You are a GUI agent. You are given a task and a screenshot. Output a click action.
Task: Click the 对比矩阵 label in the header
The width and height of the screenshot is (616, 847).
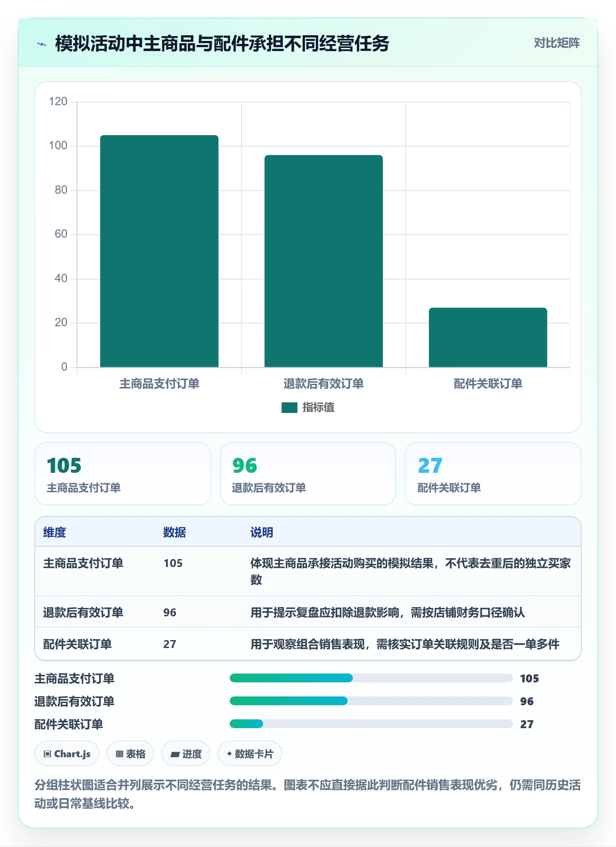point(557,43)
